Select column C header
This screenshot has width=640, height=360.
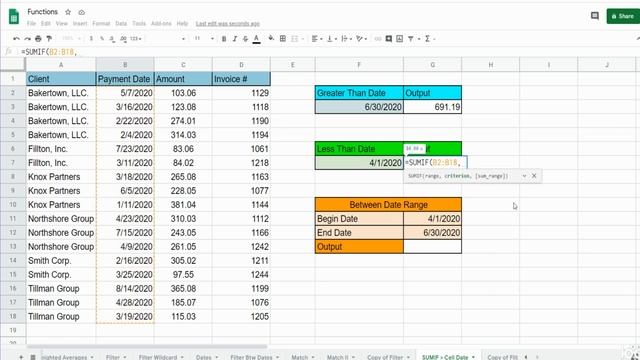tap(183, 65)
